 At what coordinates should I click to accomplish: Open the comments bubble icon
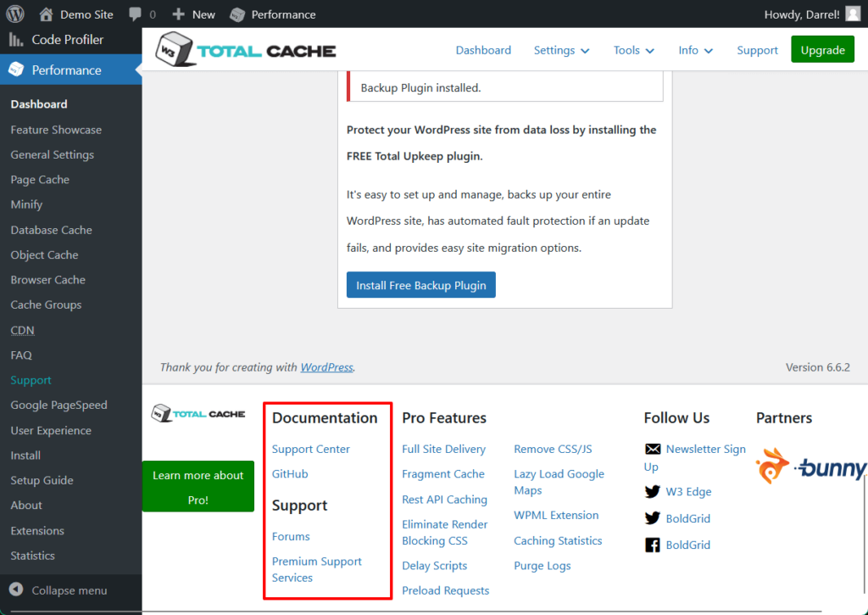point(135,14)
